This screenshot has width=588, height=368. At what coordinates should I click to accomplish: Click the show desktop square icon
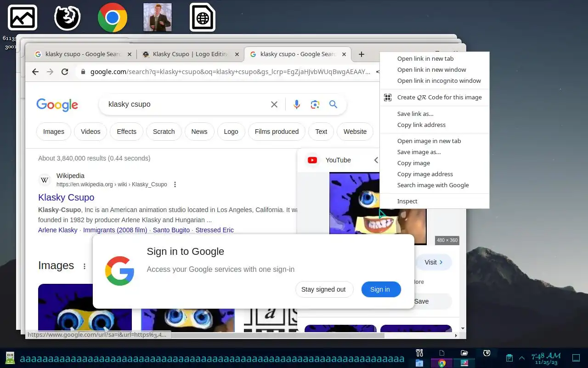pos(576,358)
